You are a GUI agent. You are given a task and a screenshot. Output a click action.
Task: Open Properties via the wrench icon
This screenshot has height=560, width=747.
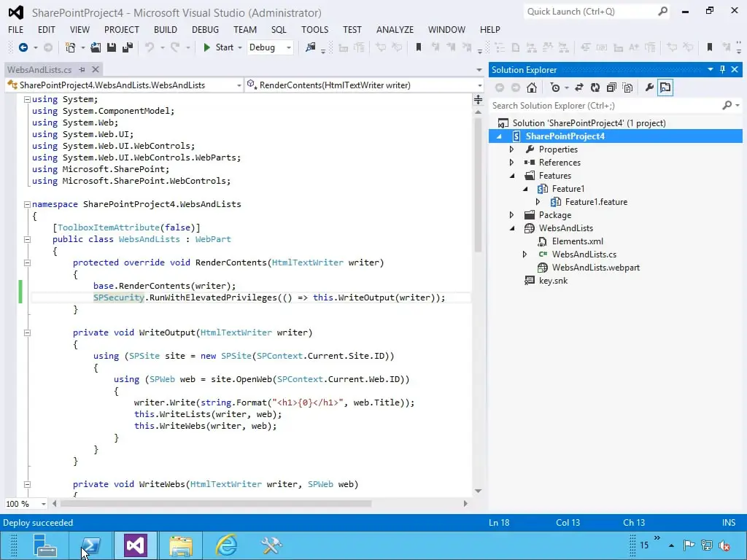[649, 87]
